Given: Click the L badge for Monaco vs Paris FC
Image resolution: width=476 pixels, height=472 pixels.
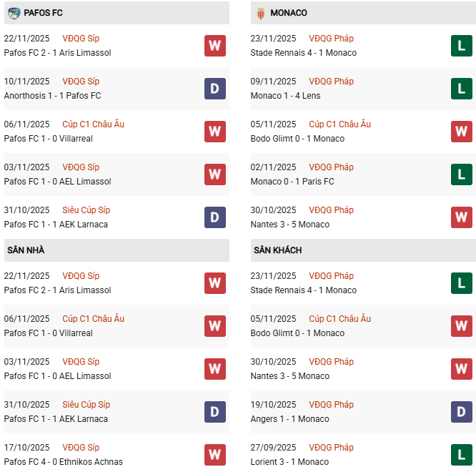Looking at the screenshot, I should 461,174.
